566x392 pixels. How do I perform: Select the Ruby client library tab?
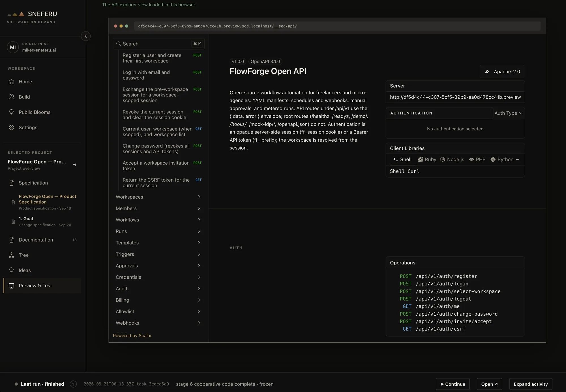click(427, 160)
